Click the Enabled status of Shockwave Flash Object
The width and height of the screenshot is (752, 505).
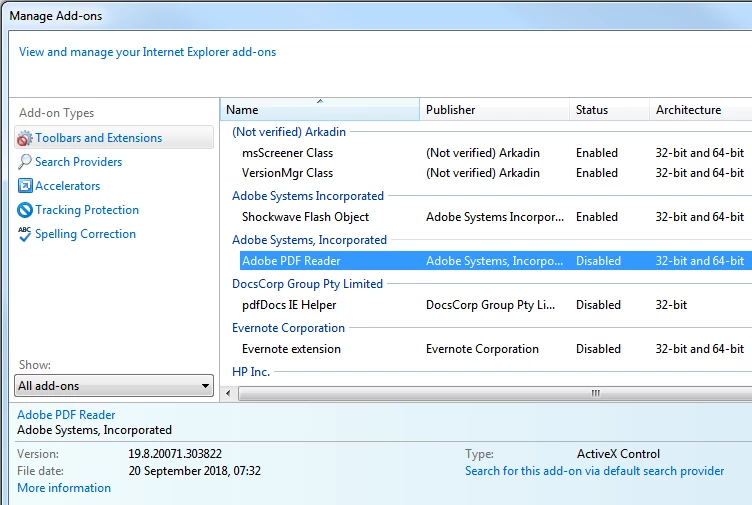597,217
